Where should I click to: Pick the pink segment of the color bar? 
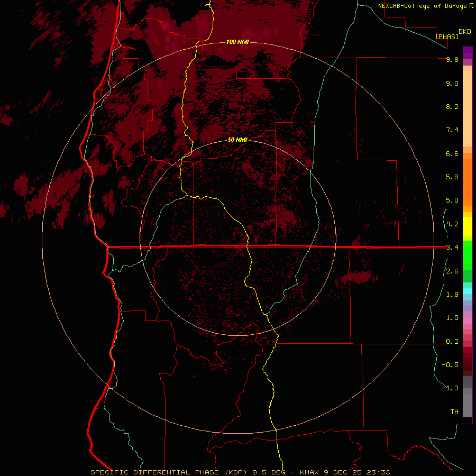(467, 321)
